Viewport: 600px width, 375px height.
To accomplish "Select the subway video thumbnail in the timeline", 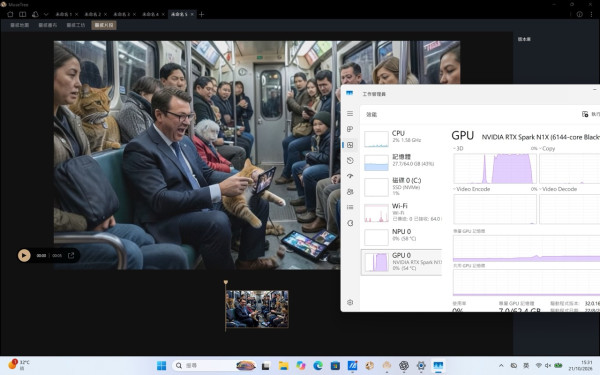I will pos(257,309).
